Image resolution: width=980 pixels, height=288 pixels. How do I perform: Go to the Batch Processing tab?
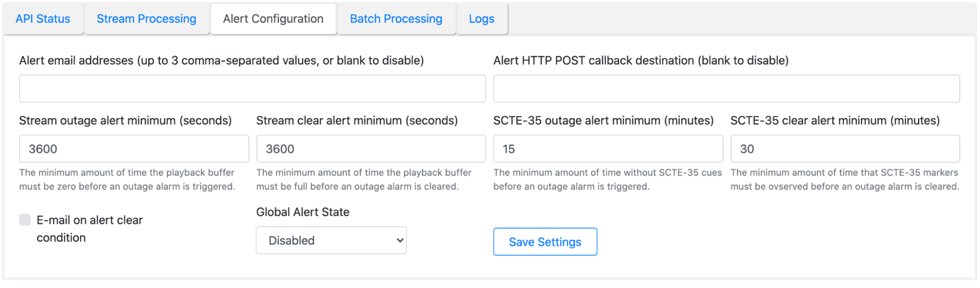pos(396,19)
